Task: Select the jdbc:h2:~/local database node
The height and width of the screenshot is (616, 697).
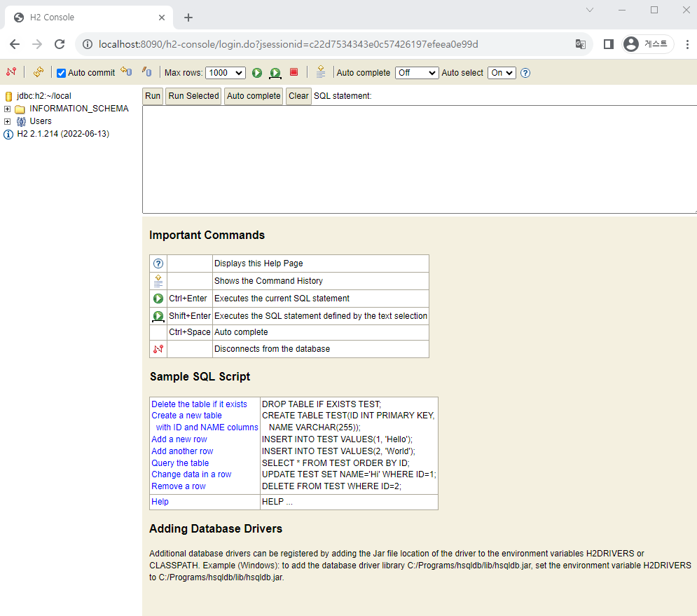Action: coord(43,96)
